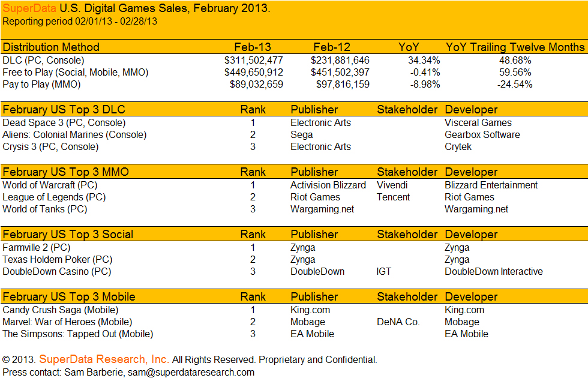Select the 'Vivendi' stakeholder cell

[392, 185]
